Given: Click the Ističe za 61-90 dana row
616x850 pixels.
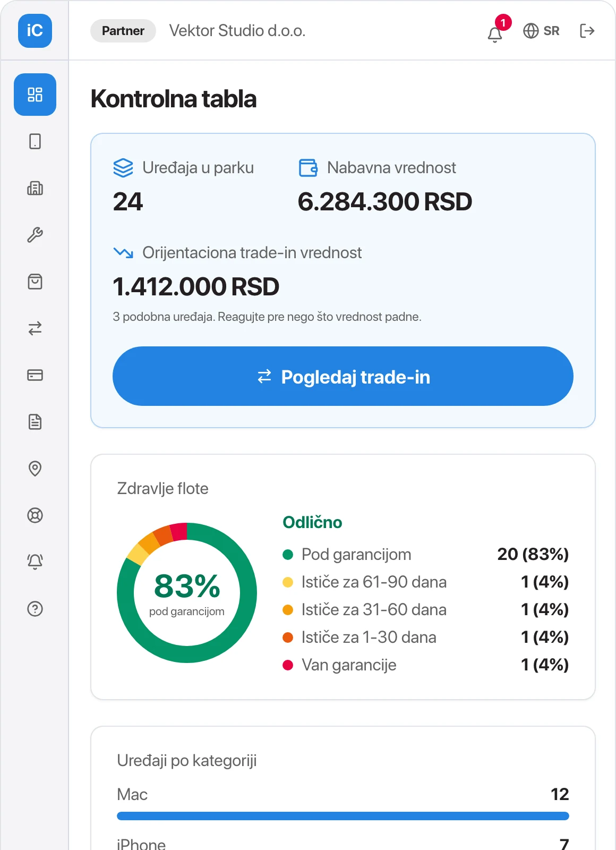Looking at the screenshot, I should tap(426, 582).
